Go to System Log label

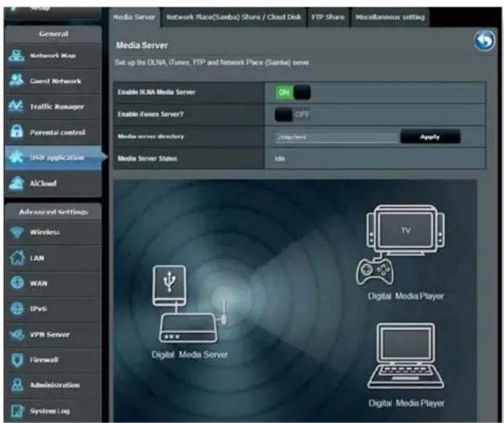tap(50, 411)
